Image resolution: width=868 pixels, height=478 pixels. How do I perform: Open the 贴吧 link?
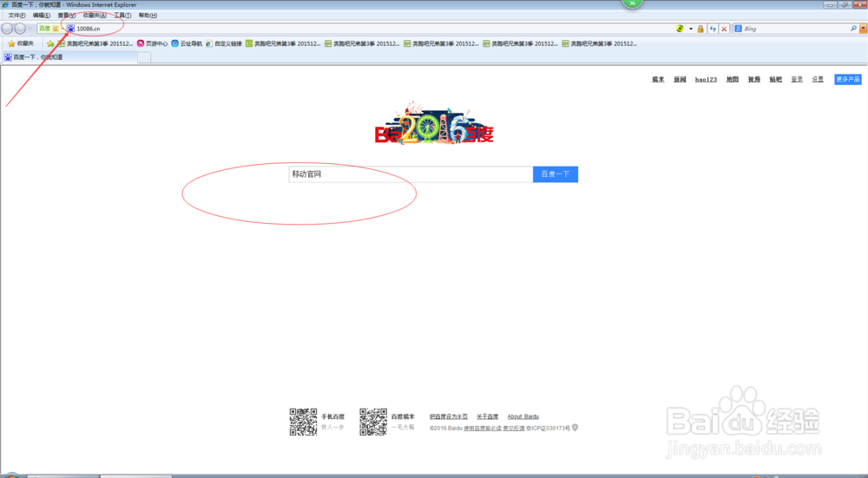coord(775,80)
